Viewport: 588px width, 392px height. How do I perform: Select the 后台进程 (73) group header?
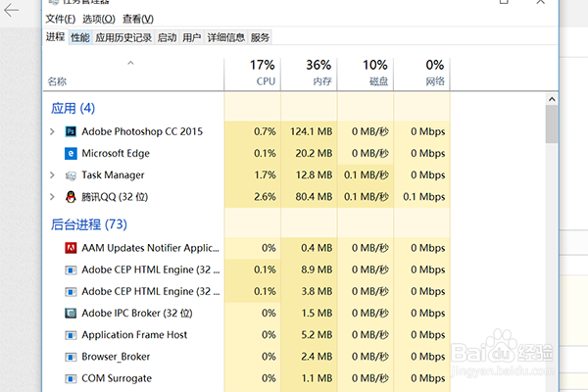tap(89, 224)
